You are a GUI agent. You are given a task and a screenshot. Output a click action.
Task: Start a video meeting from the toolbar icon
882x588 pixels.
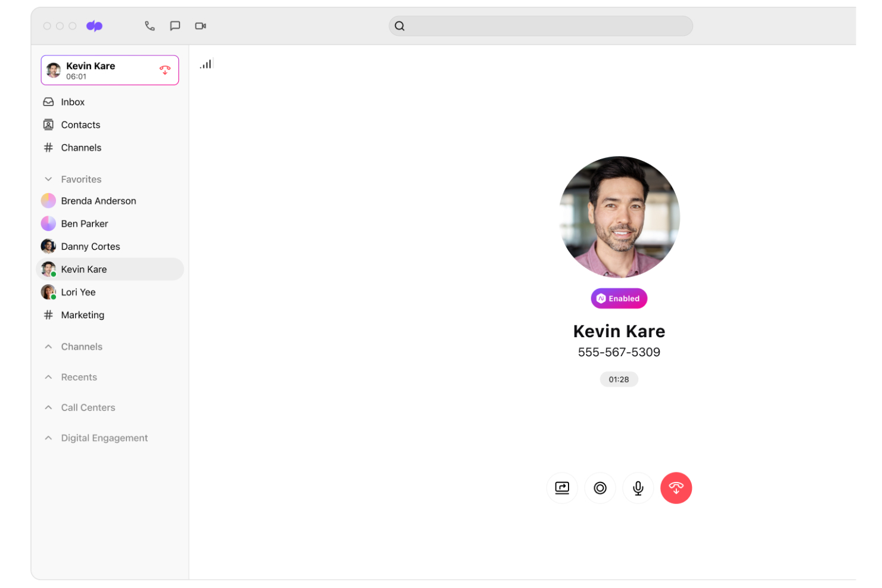pyautogui.click(x=200, y=26)
